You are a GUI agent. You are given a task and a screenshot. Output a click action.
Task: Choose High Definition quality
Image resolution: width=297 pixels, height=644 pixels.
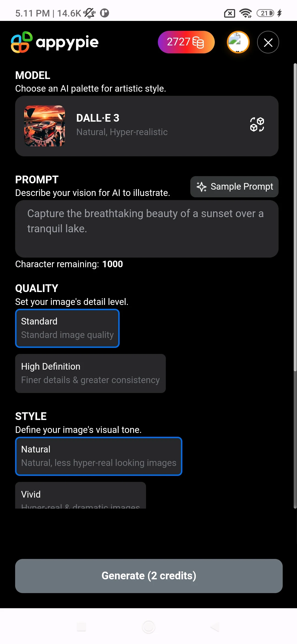pyautogui.click(x=90, y=373)
